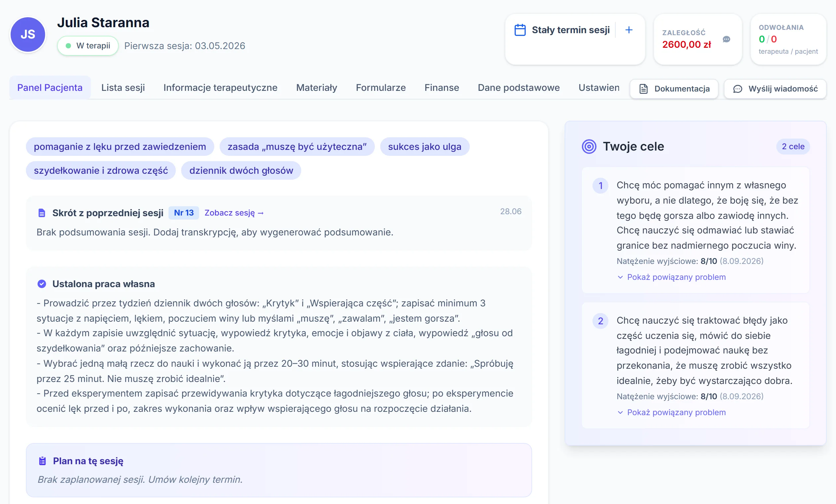Click Natężenie wyjściowe text under goal 2

[690, 397]
